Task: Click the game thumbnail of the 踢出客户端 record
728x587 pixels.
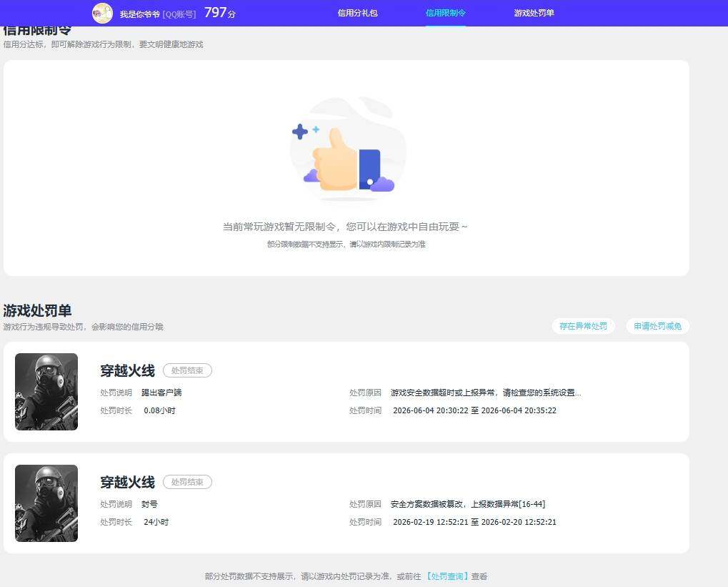Action: click(46, 392)
